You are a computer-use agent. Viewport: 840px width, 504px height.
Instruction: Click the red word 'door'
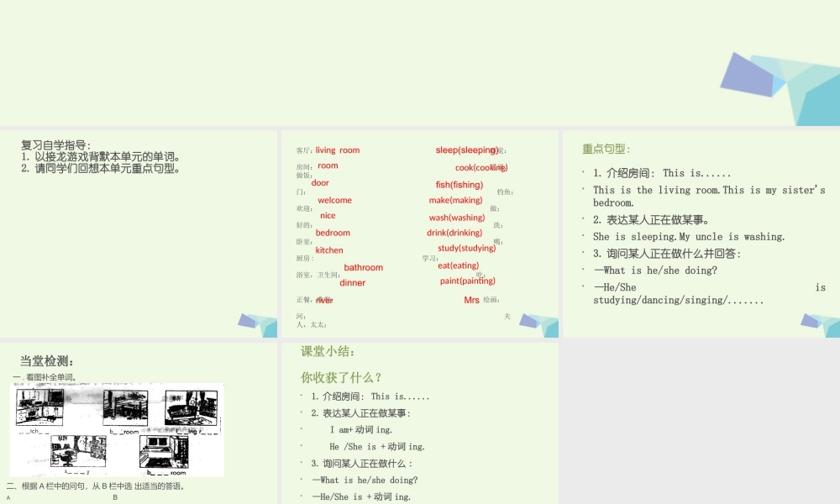point(320,182)
